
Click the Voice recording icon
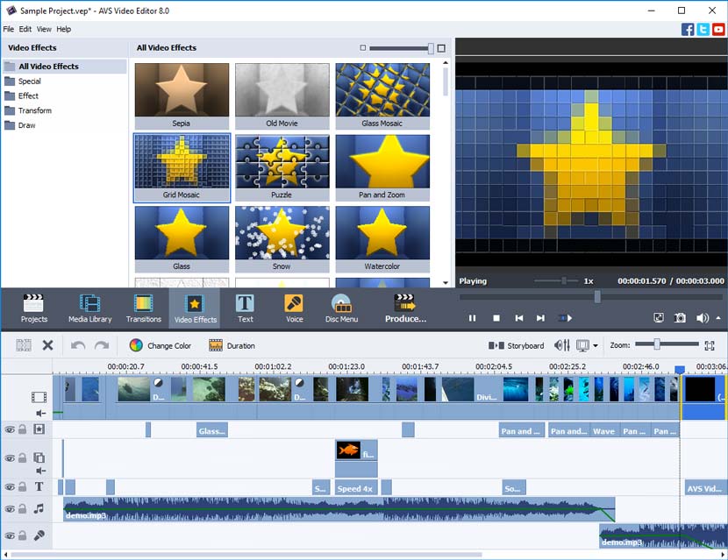click(293, 307)
